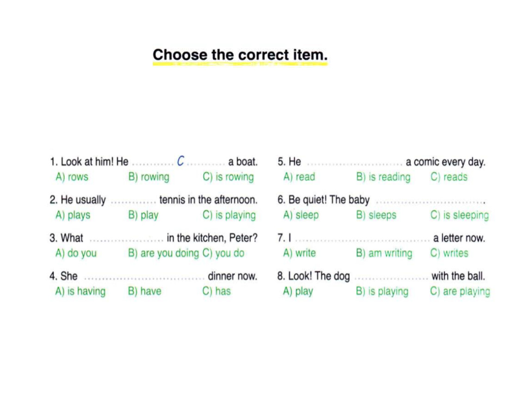Image resolution: width=532 pixels, height=400 pixels.
Task: Select 'B) is playing' for question 8
Action: [x=382, y=291]
